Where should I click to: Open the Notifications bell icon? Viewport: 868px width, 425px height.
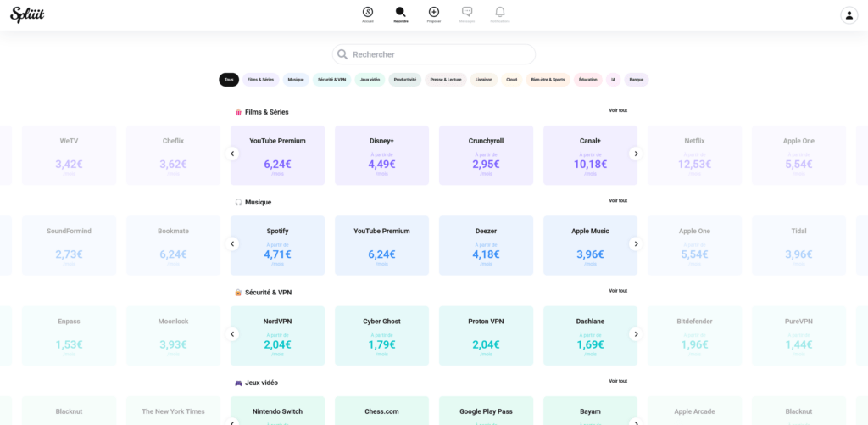point(500,12)
